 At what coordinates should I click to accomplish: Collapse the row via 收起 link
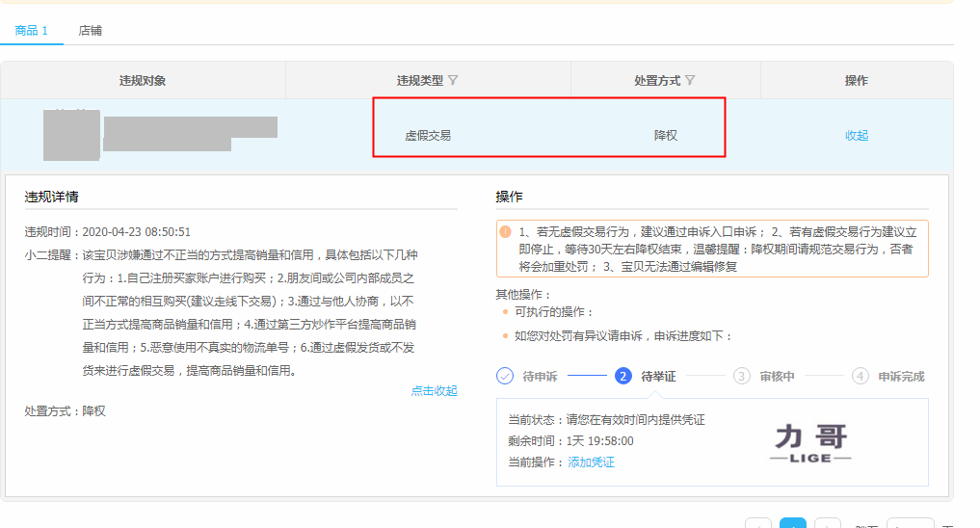pos(857,136)
